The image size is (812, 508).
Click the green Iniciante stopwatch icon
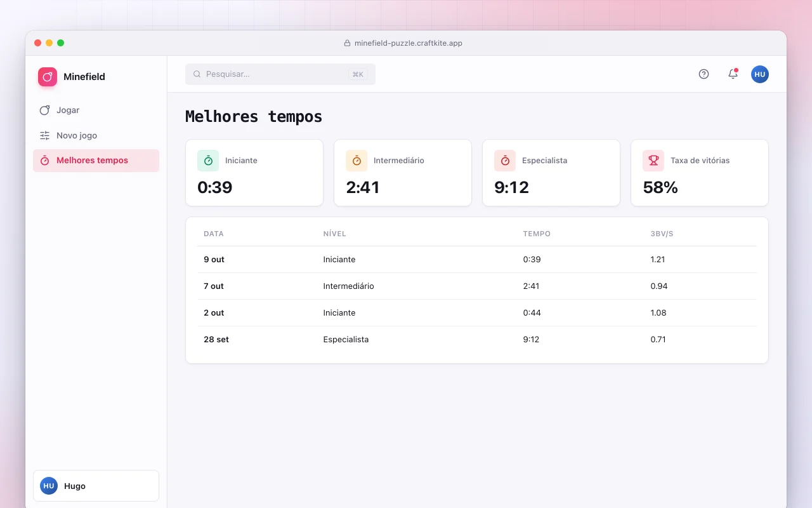click(208, 161)
